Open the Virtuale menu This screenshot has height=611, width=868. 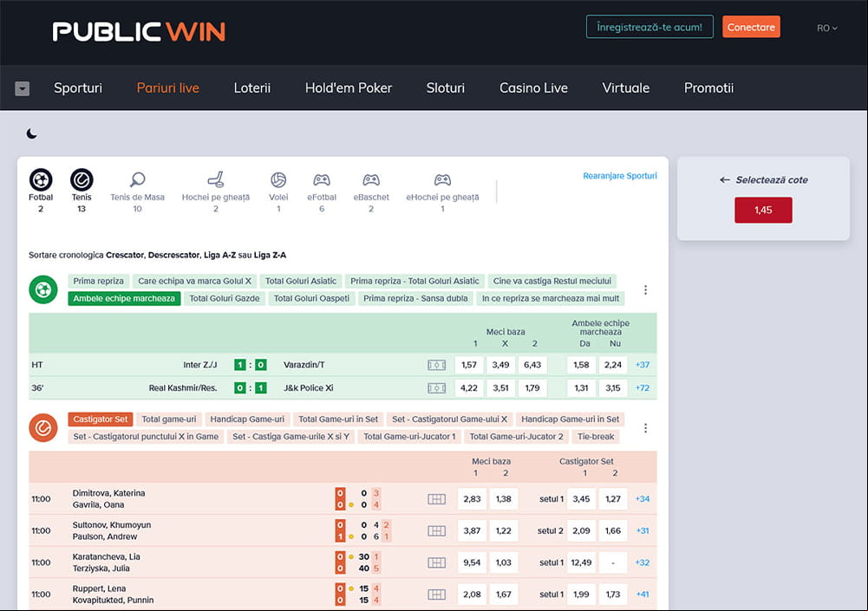pos(626,88)
